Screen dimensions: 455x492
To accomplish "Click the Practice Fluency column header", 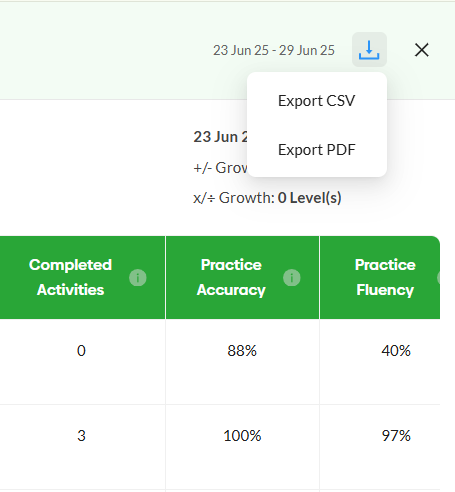I will tap(385, 277).
